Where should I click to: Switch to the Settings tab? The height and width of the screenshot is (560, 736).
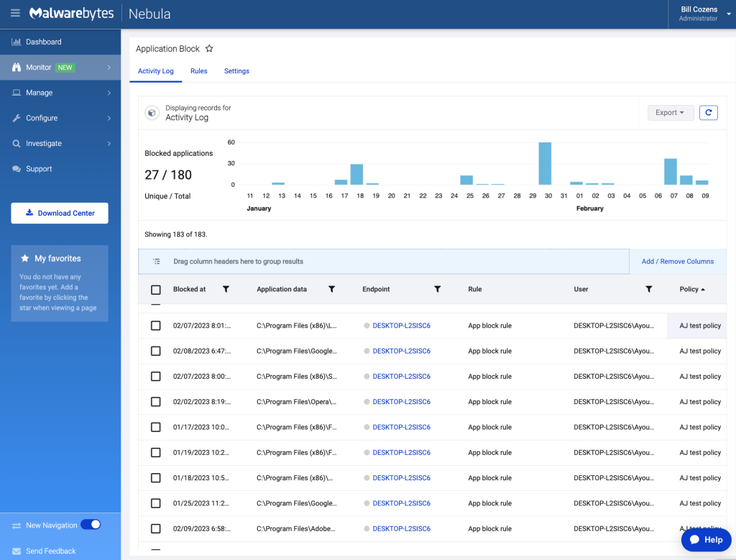point(236,71)
